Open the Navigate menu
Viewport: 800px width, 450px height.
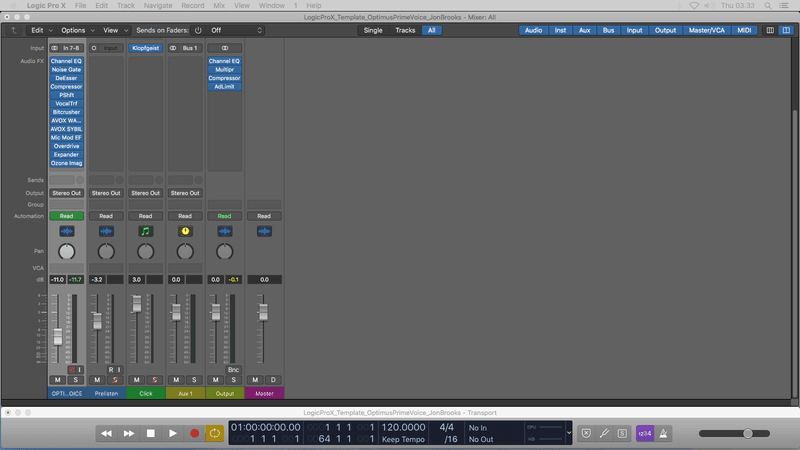(158, 6)
